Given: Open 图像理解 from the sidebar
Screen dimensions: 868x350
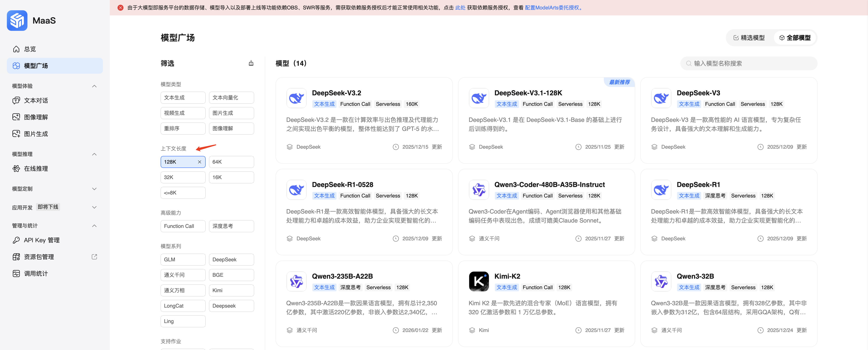Looking at the screenshot, I should (x=36, y=117).
